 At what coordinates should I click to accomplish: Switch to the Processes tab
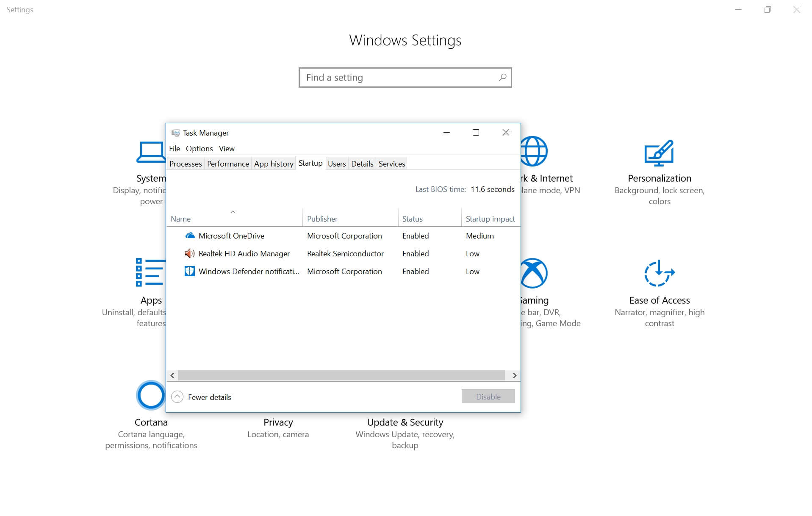(x=186, y=164)
